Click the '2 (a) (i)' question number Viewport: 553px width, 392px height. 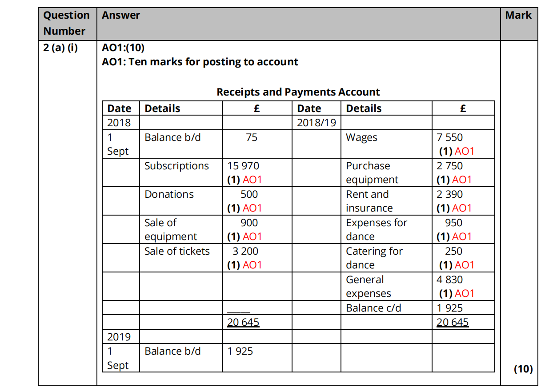[x=60, y=48]
